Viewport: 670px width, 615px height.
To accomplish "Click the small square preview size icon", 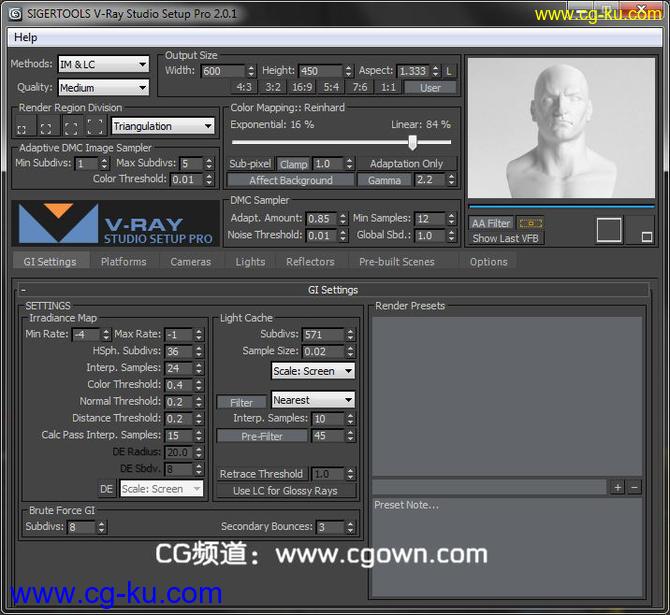I will (x=646, y=236).
